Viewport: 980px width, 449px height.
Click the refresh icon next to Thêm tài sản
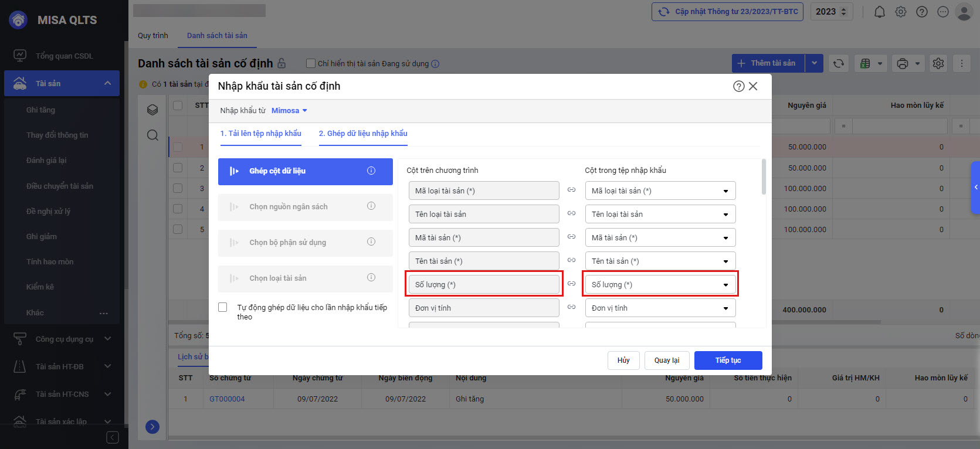pyautogui.click(x=839, y=63)
